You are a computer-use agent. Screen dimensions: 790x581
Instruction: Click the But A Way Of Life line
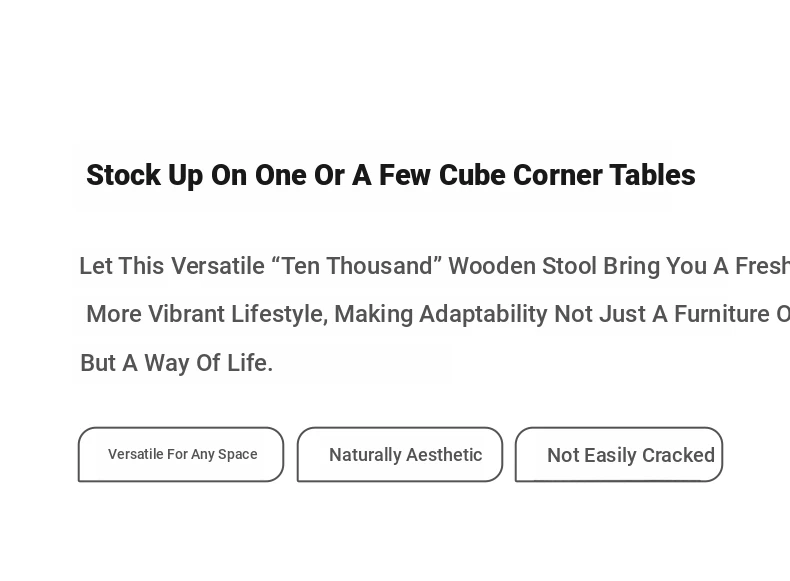point(176,363)
